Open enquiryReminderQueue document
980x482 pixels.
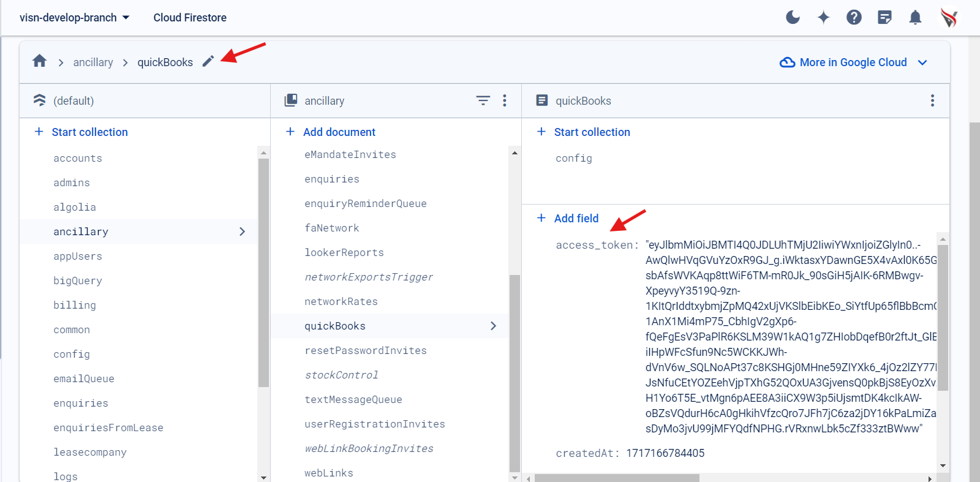point(366,203)
